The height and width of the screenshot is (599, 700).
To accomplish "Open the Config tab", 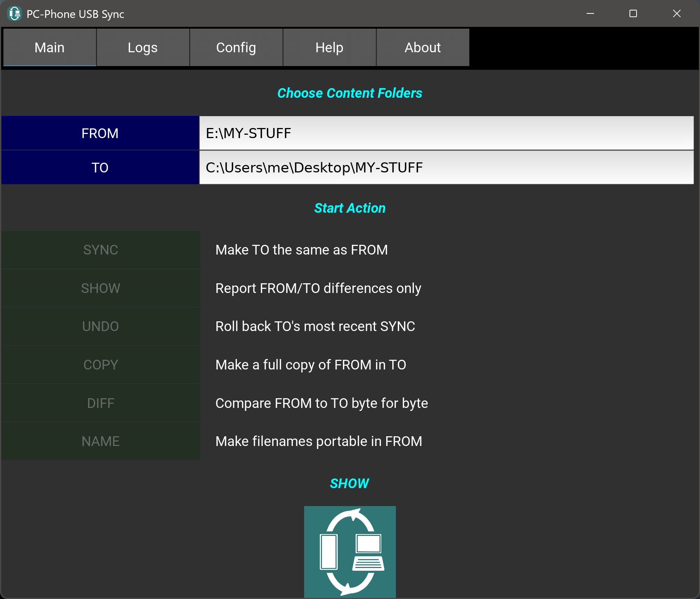I will click(236, 47).
